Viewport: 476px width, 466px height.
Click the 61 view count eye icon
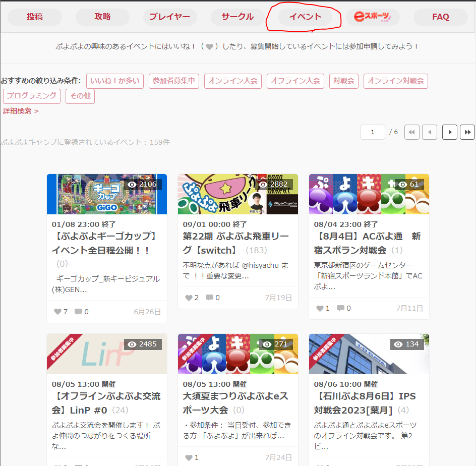(402, 184)
